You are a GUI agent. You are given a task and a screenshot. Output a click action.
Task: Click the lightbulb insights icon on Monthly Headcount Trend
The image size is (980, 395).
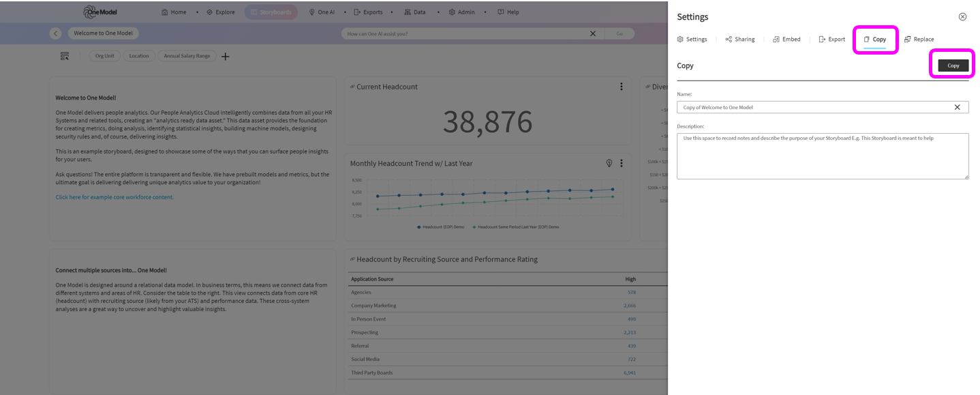609,164
